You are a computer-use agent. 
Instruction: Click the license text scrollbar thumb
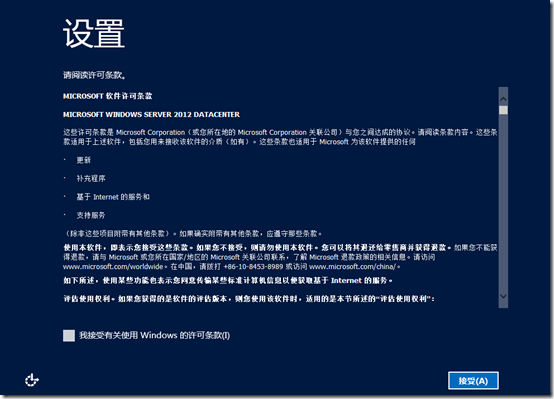[x=503, y=110]
